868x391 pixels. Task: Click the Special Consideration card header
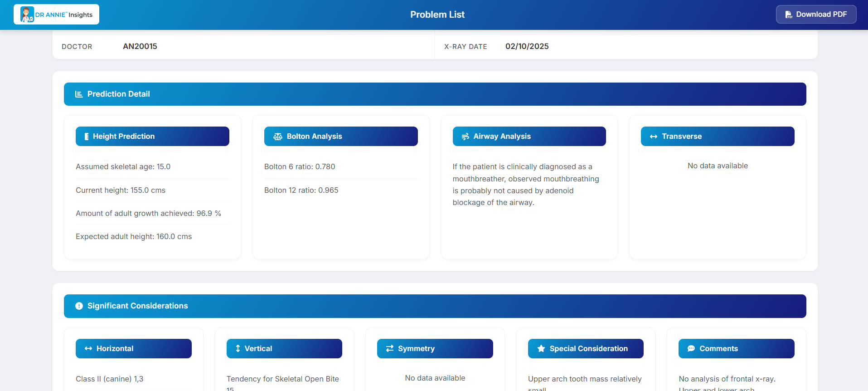click(586, 349)
